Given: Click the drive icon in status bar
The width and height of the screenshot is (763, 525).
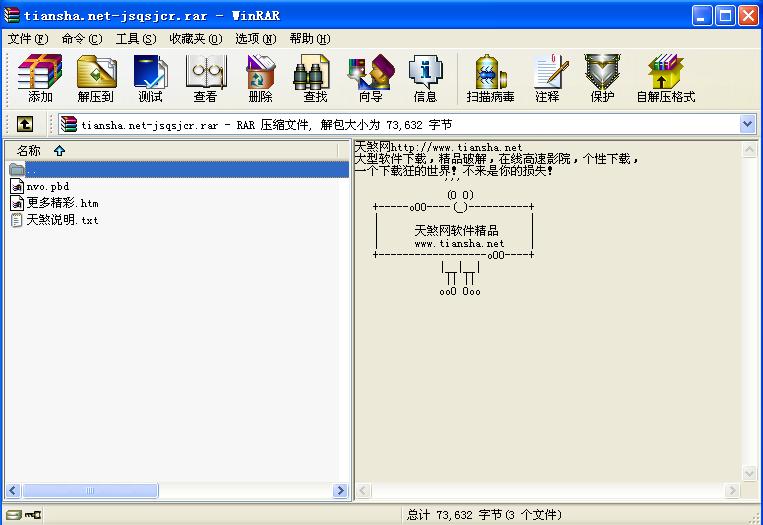Looking at the screenshot, I should point(14,514).
